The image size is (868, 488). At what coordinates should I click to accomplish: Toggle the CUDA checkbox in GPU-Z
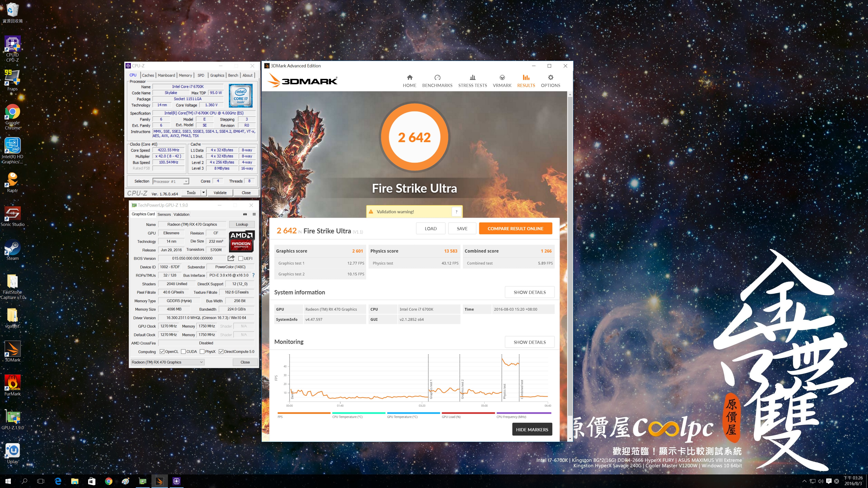pos(183,352)
